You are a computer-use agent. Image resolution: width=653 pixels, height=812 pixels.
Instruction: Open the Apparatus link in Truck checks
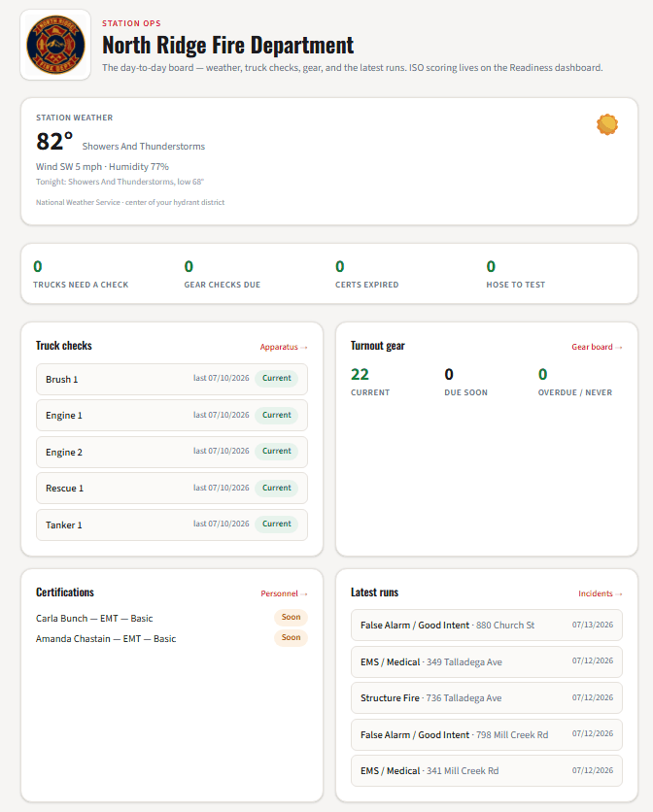click(284, 347)
